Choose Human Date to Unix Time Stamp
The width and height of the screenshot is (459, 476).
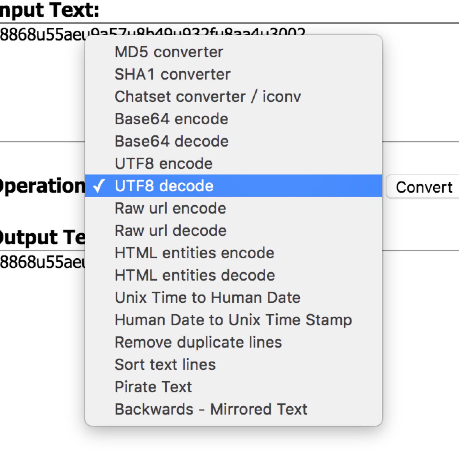(x=233, y=320)
